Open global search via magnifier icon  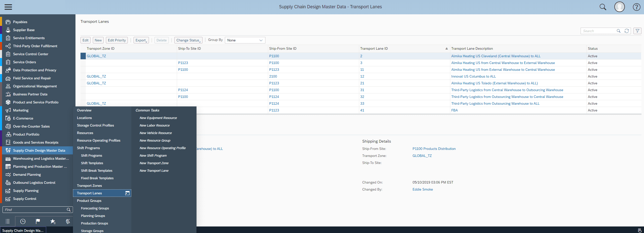(603, 7)
